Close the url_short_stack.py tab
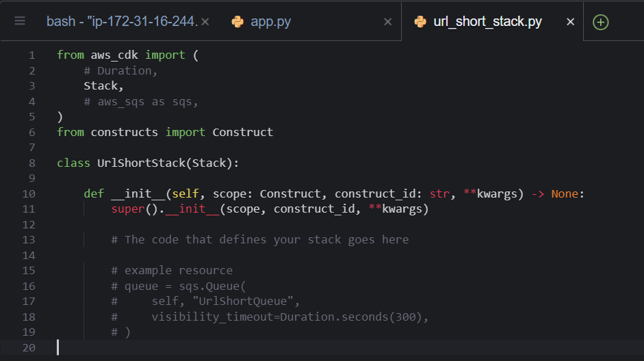Viewport: 644px width, 361px height. point(570,22)
